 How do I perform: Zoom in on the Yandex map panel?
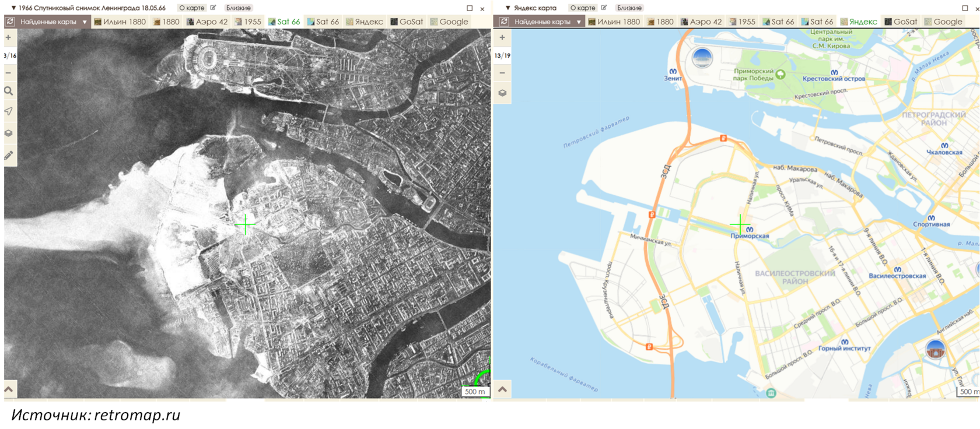pyautogui.click(x=502, y=37)
